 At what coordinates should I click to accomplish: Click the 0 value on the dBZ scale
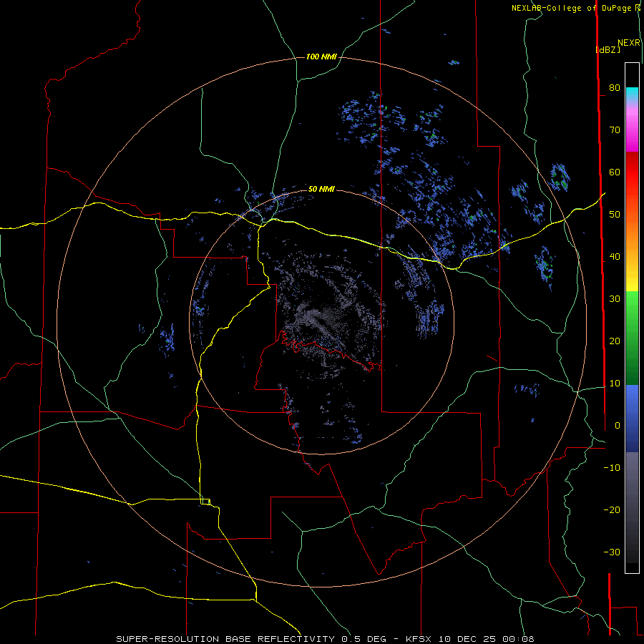[618, 426]
